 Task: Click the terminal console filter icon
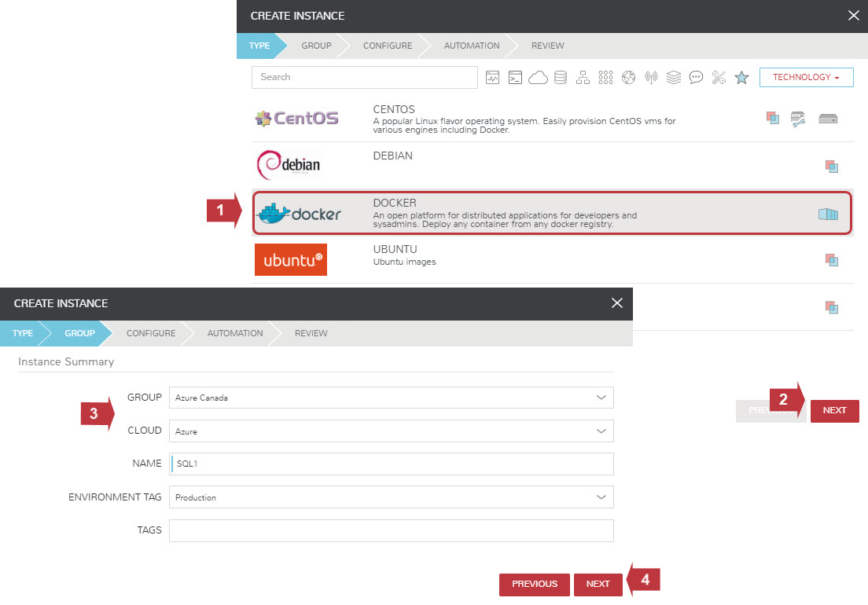(515, 77)
